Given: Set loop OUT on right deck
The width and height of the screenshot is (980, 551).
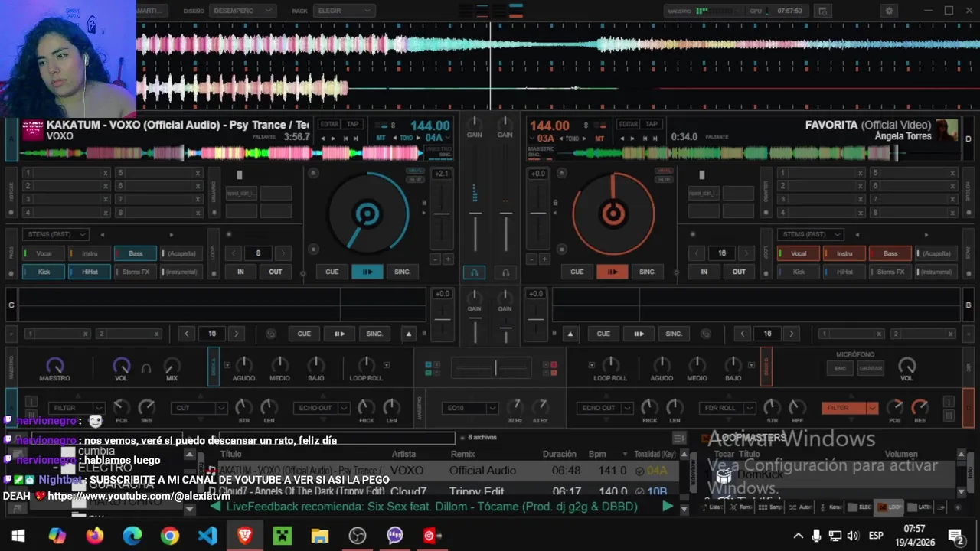Looking at the screenshot, I should click(739, 272).
